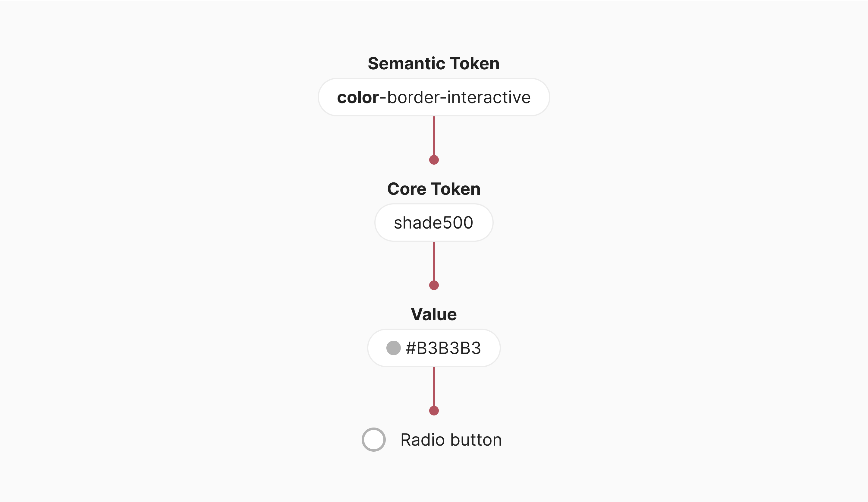Click the word "interactive" in the semantic token
Screen dimensions: 868x502
click(x=489, y=97)
